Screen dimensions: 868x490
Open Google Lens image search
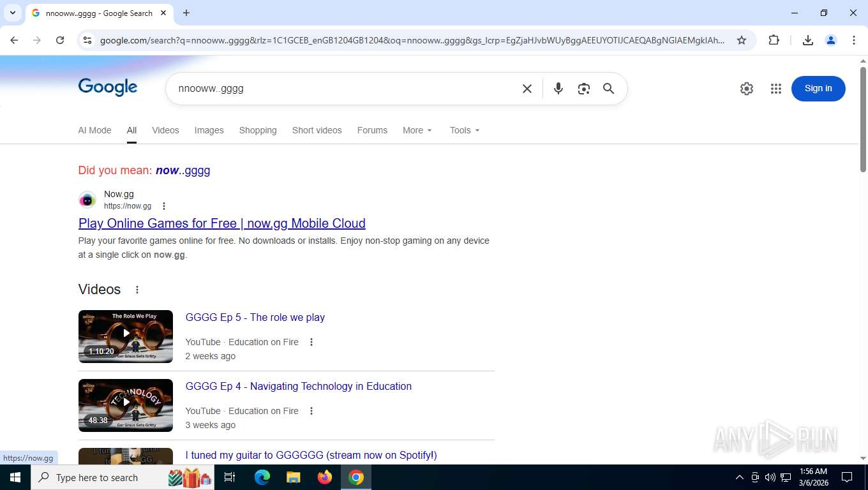coord(583,89)
